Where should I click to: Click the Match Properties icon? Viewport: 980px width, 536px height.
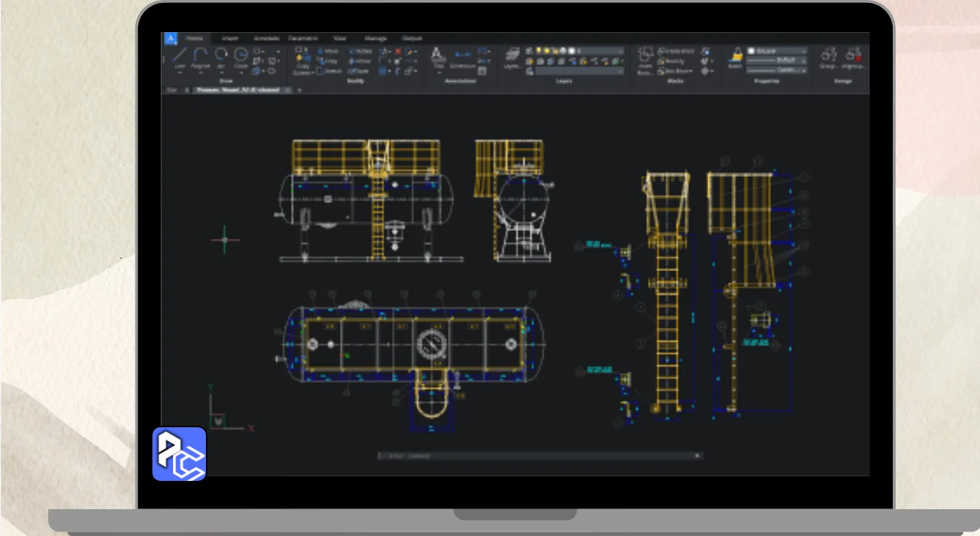[x=736, y=57]
